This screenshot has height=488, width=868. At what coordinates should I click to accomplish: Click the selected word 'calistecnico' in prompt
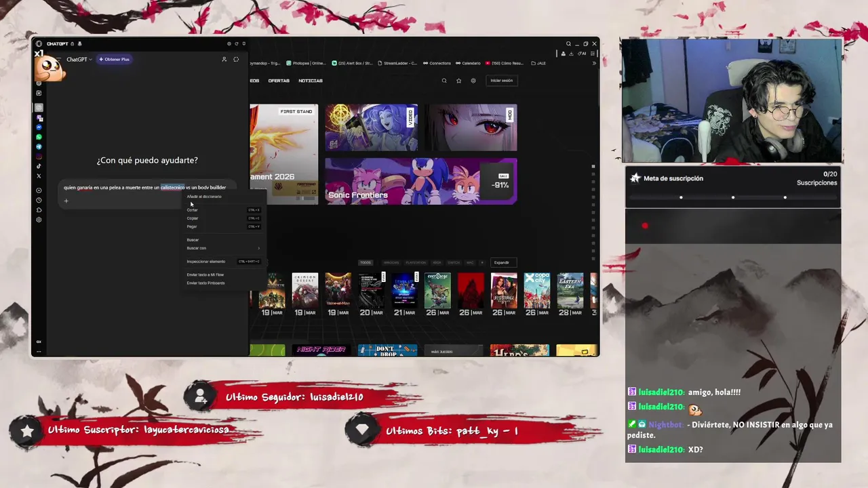point(172,187)
